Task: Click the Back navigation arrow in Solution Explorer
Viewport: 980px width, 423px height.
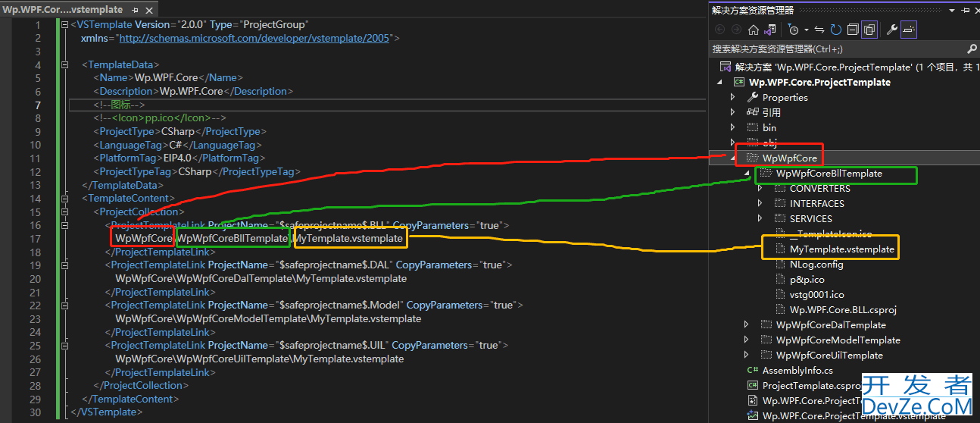Action: pos(719,30)
